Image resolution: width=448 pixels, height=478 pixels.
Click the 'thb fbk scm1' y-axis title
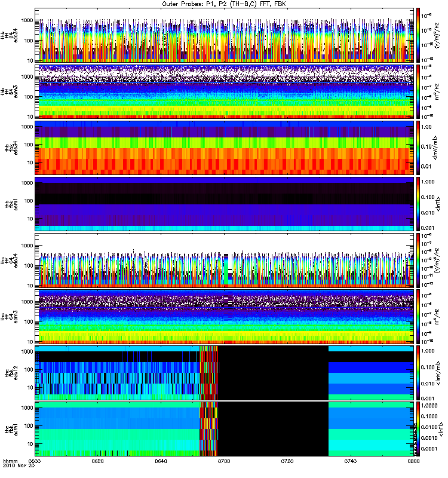coord(11,204)
